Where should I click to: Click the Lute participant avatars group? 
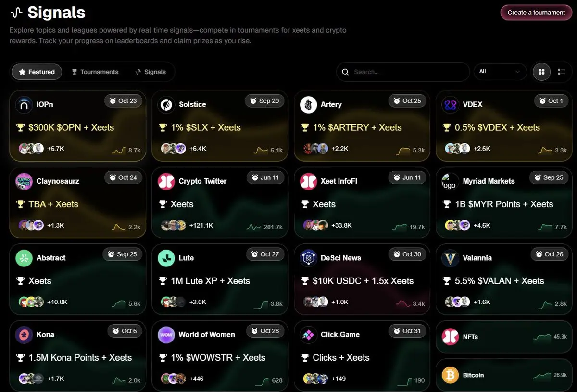[173, 302]
